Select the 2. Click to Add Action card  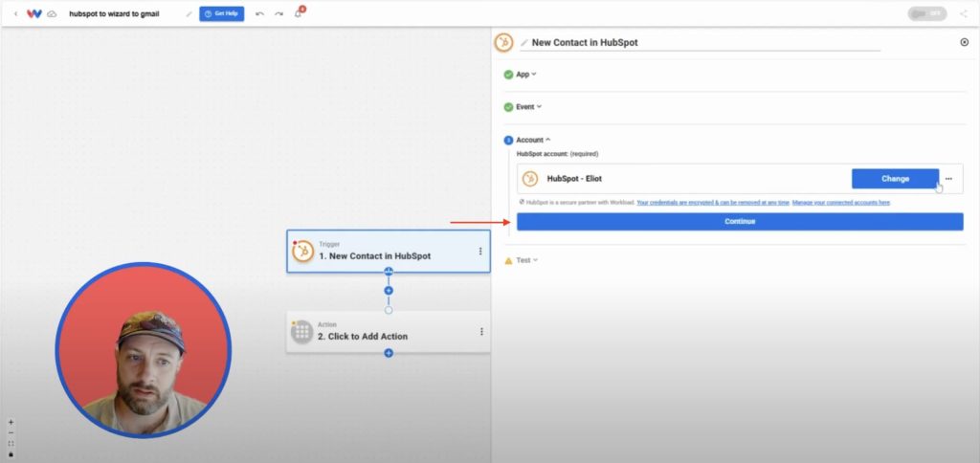[x=389, y=332]
